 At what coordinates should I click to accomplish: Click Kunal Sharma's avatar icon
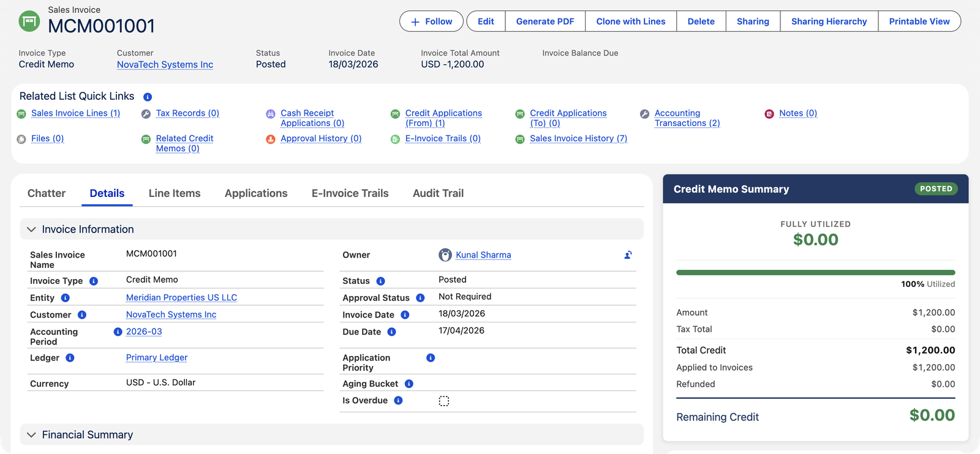tap(445, 255)
